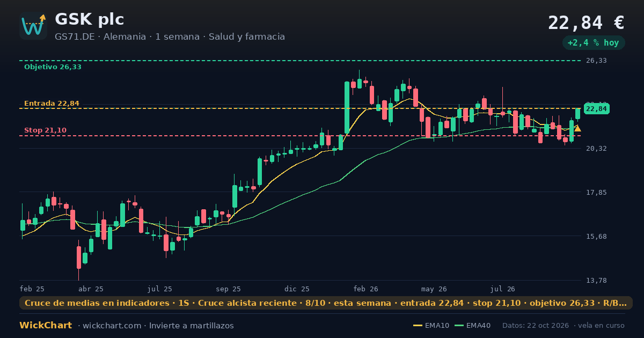Viewport: 644px width, 338px height.
Task: Click the 26,33 axis value
Action: point(596,61)
